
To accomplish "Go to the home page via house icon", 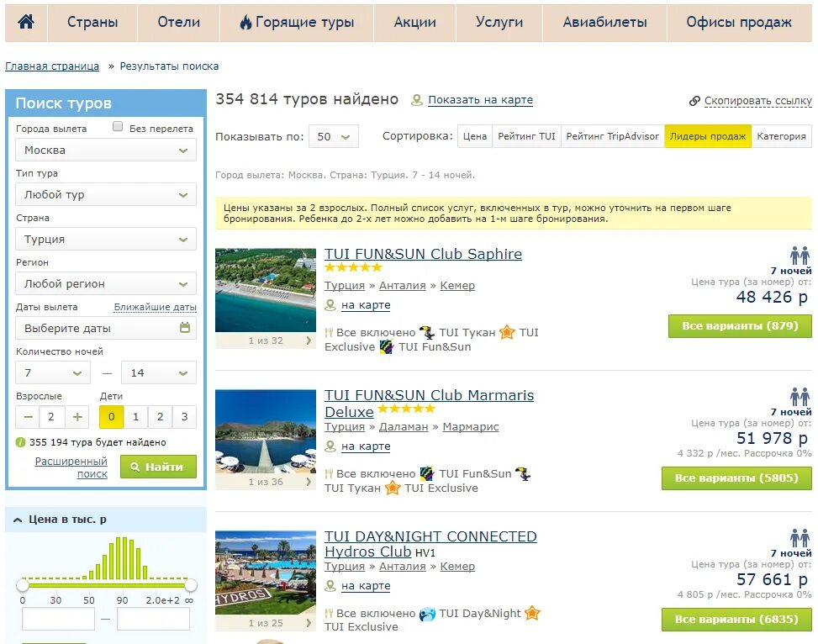I will (26, 22).
